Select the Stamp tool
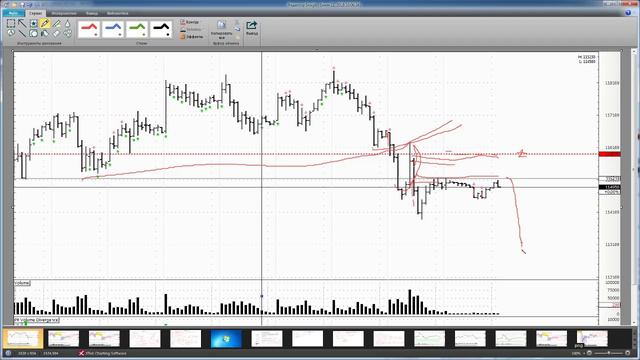This screenshot has width=640, height=360. pyautogui.click(x=33, y=24)
